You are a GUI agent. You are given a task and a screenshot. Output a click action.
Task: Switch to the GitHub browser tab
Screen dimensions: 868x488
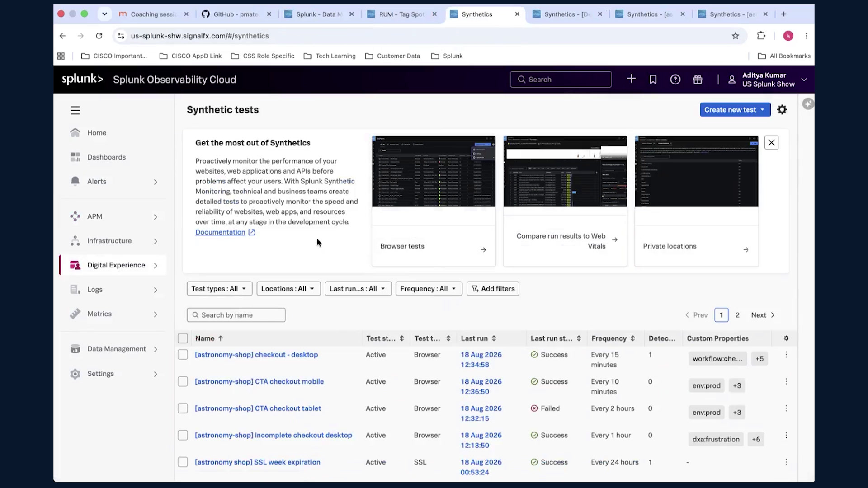click(236, 14)
